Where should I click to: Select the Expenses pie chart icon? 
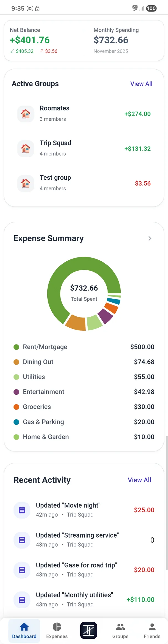57,627
